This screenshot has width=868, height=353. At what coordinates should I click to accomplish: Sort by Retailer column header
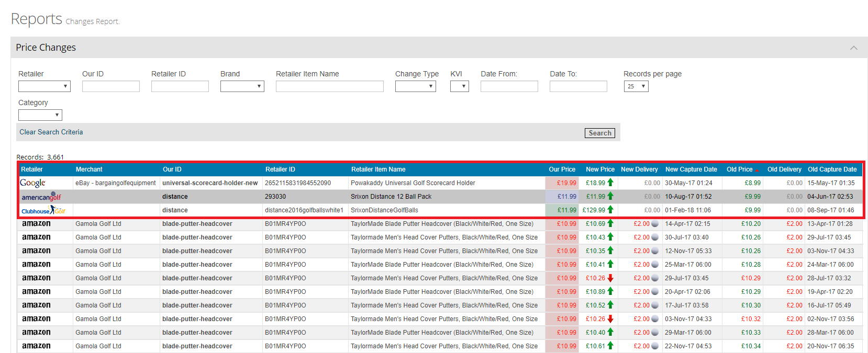32,169
